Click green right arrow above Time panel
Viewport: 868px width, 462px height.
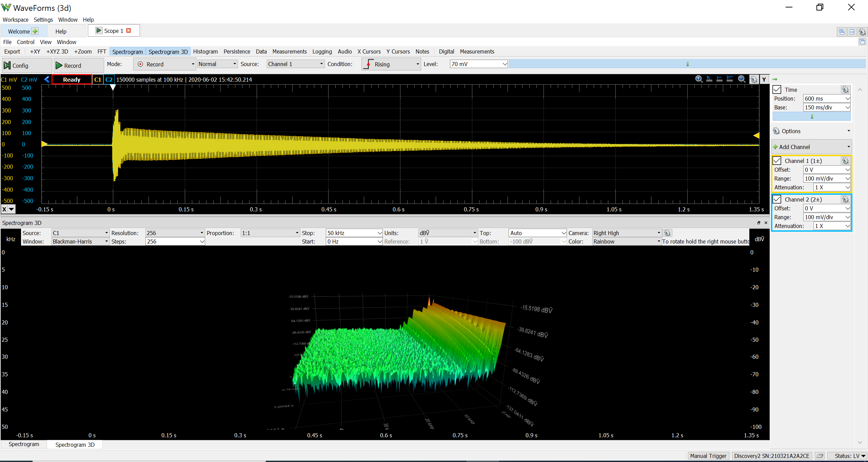(775, 79)
